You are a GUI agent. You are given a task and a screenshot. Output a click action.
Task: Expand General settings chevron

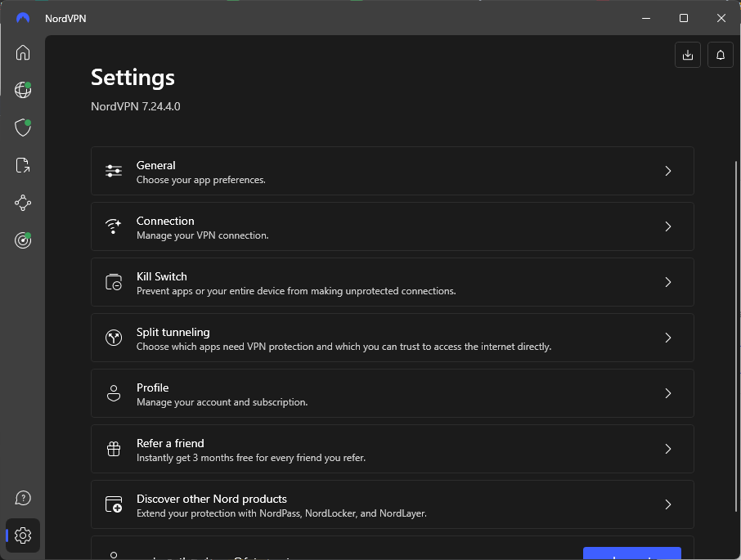click(x=667, y=171)
